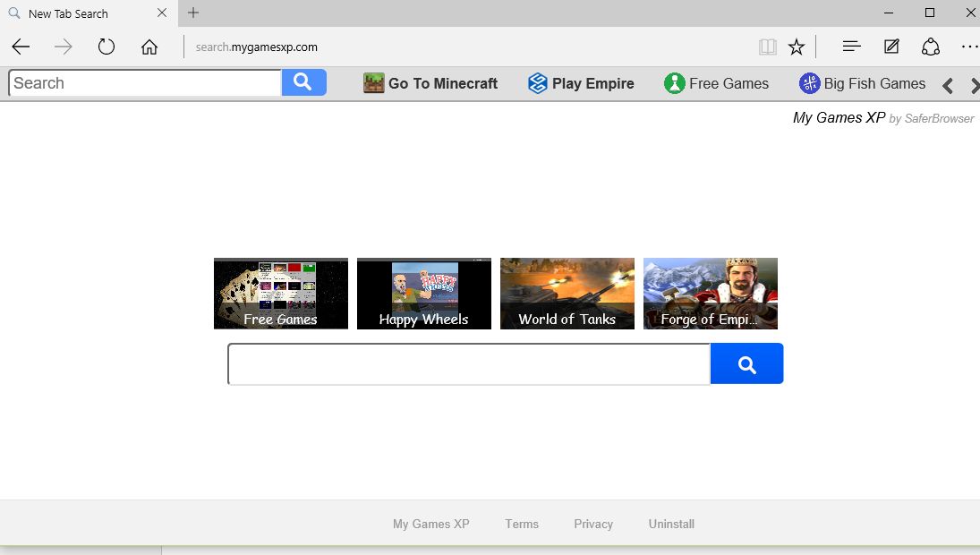Focus the address bar URL

tap(256, 47)
